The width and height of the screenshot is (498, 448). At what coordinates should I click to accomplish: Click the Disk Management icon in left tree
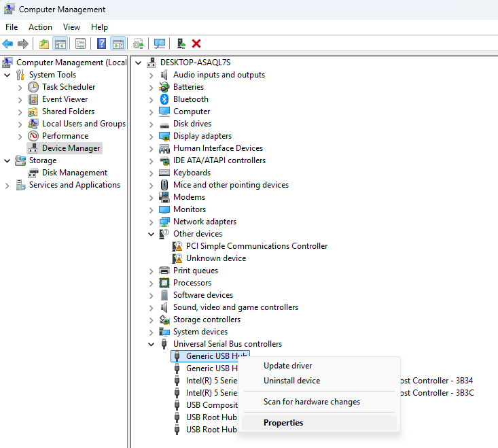(33, 173)
